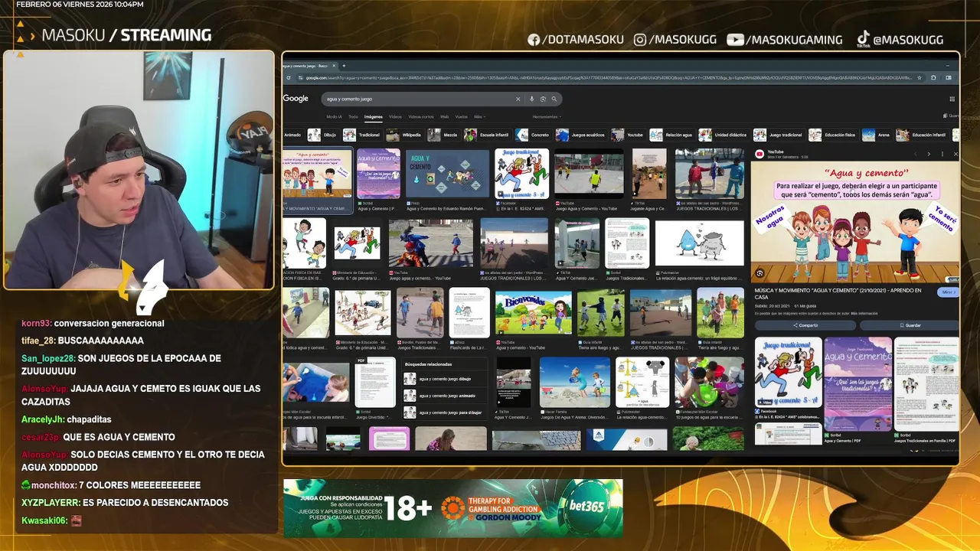Screen dimensions: 980x551
Task: Go to previous image in preview panel
Action: click(x=916, y=154)
